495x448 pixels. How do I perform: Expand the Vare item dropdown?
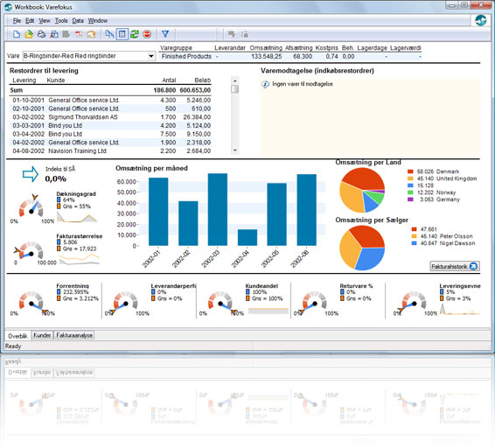(x=151, y=56)
